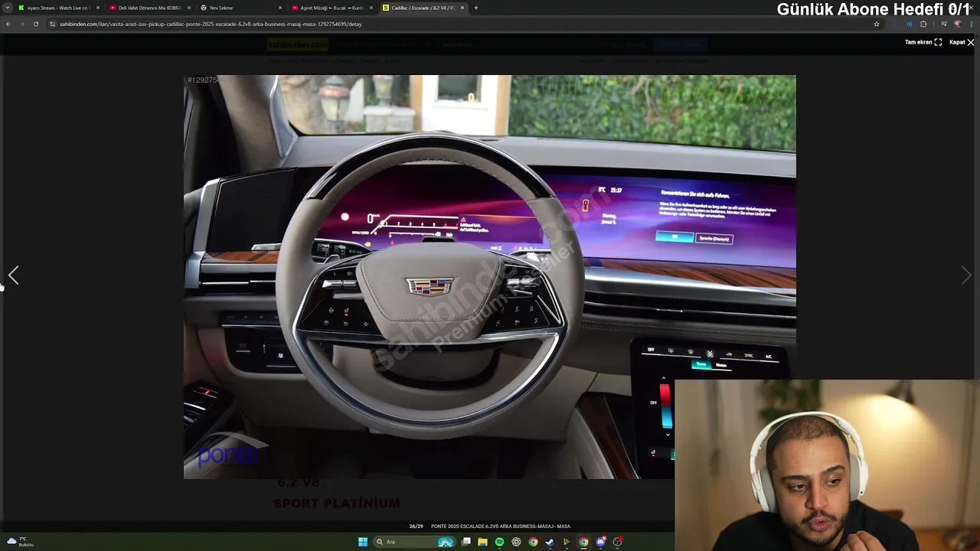
Task: Close the gallery with Kapat
Action: click(962, 42)
